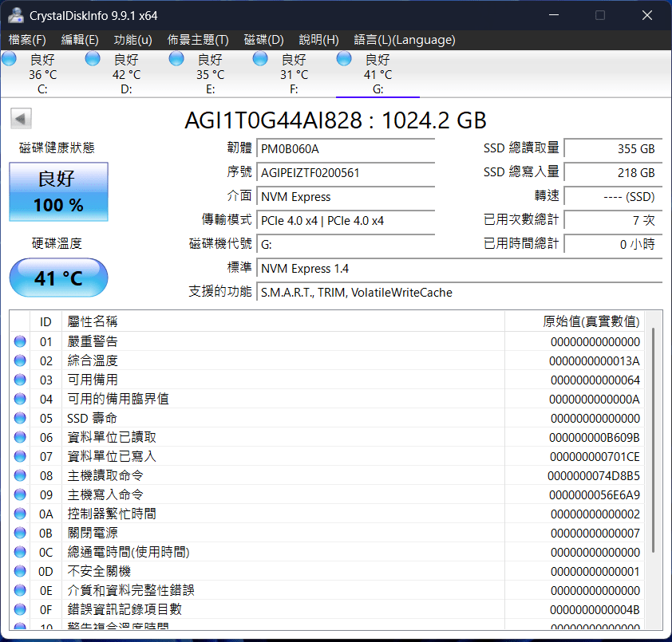Click the ID column header
Screen dimensions: 672x642
click(45, 321)
